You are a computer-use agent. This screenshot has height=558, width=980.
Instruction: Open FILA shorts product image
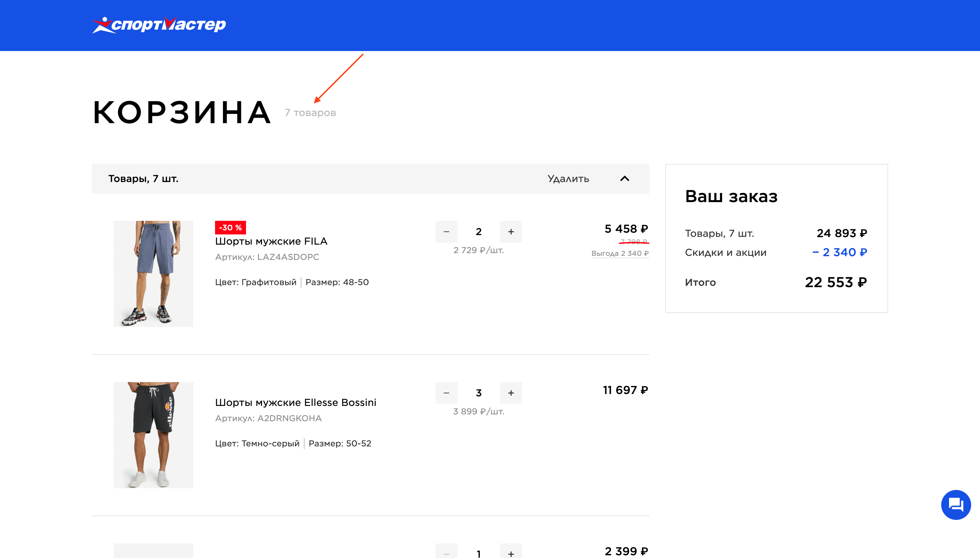[x=153, y=274]
